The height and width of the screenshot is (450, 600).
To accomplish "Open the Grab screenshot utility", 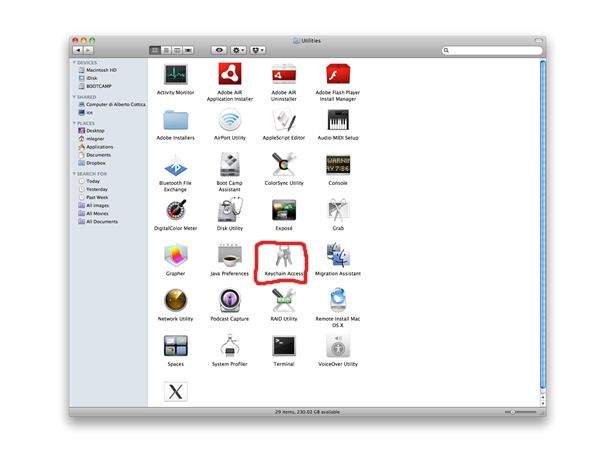I will tap(338, 210).
